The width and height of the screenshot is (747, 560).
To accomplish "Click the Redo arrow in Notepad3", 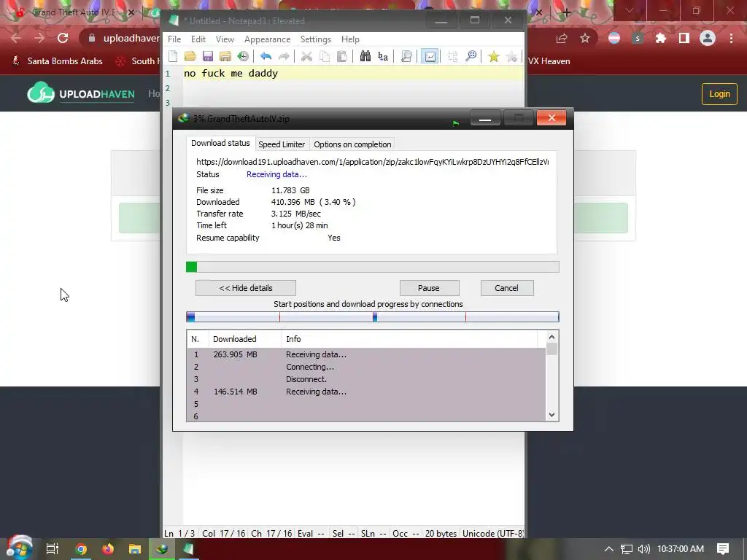I will [284, 57].
